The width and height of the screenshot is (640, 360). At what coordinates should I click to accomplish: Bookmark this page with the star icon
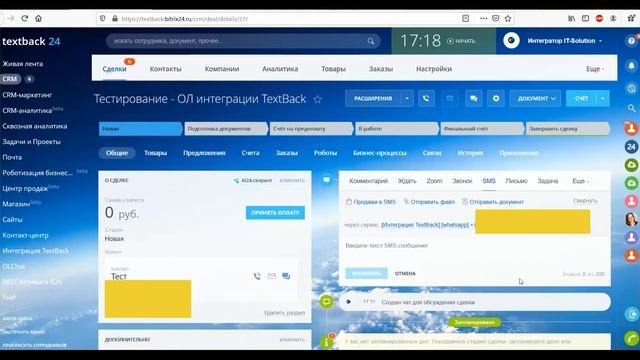tap(508, 18)
